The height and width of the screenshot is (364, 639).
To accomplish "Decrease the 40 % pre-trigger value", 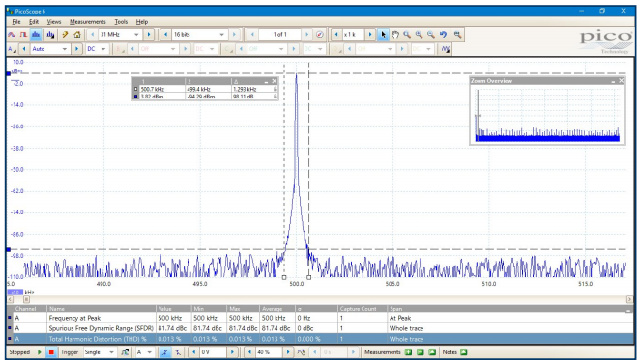I will (249, 352).
